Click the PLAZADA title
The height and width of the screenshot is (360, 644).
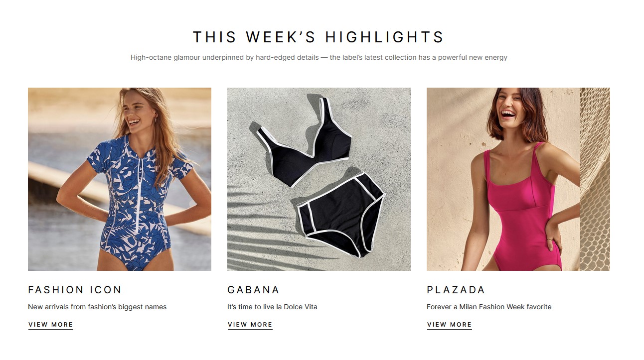pyautogui.click(x=456, y=290)
